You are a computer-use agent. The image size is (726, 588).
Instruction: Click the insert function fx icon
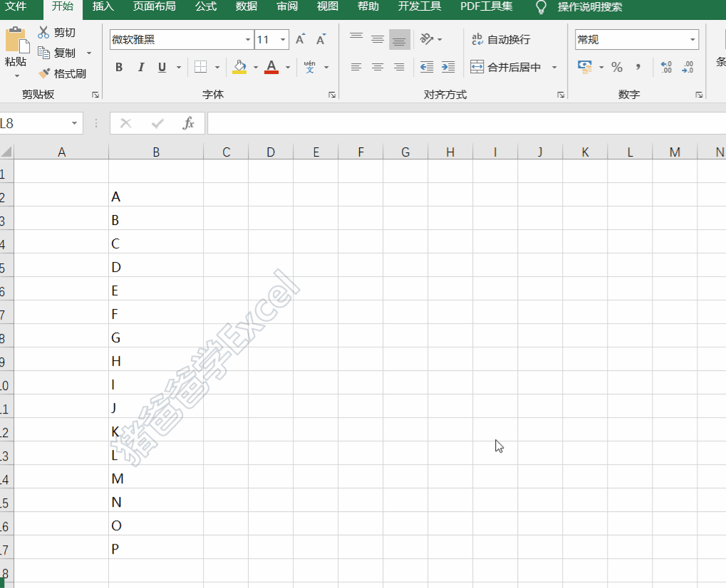click(188, 123)
